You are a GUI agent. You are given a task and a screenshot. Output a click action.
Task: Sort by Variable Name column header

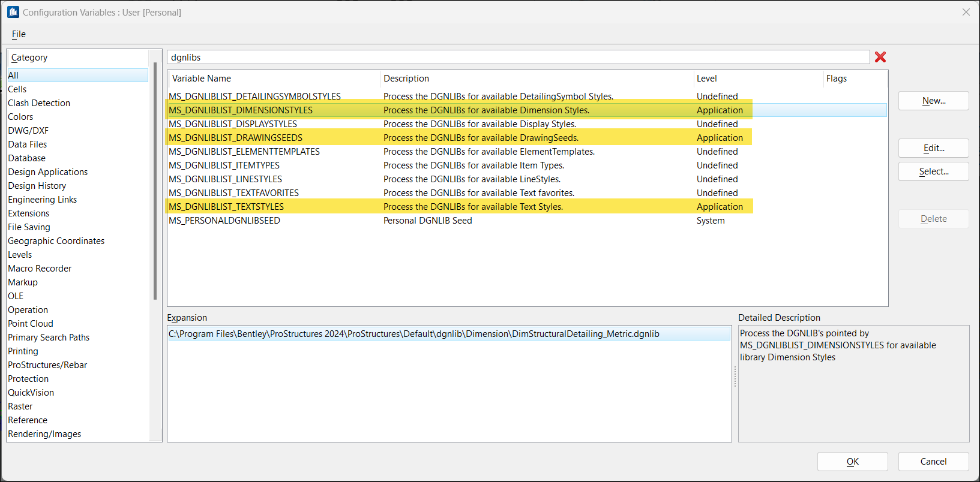[x=202, y=79]
